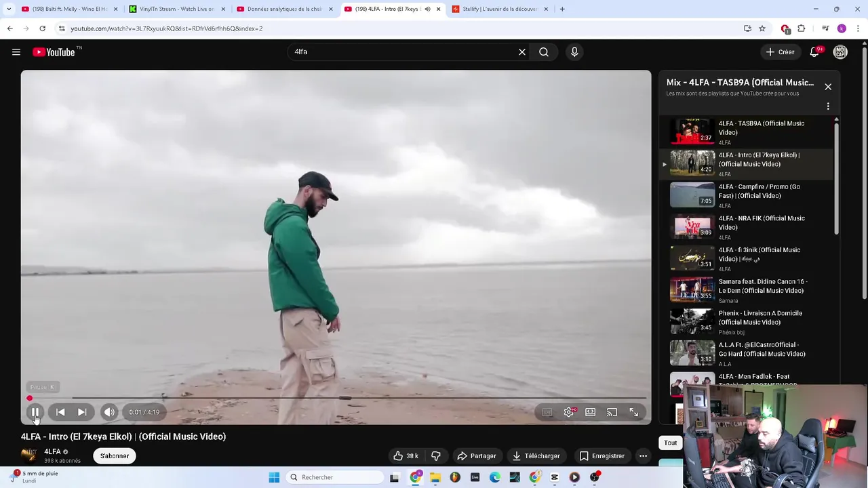Switch to theater mode in the player
868x488 pixels.
[591, 412]
